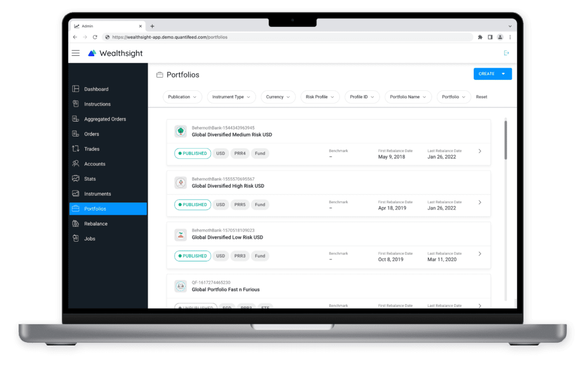Expand the Low Risk USD row chevron
This screenshot has width=588, height=365.
pos(479,254)
